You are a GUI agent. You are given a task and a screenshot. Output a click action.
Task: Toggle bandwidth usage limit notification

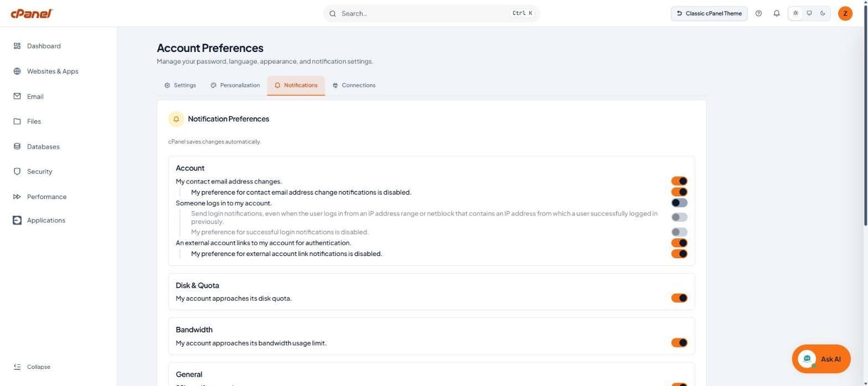679,343
